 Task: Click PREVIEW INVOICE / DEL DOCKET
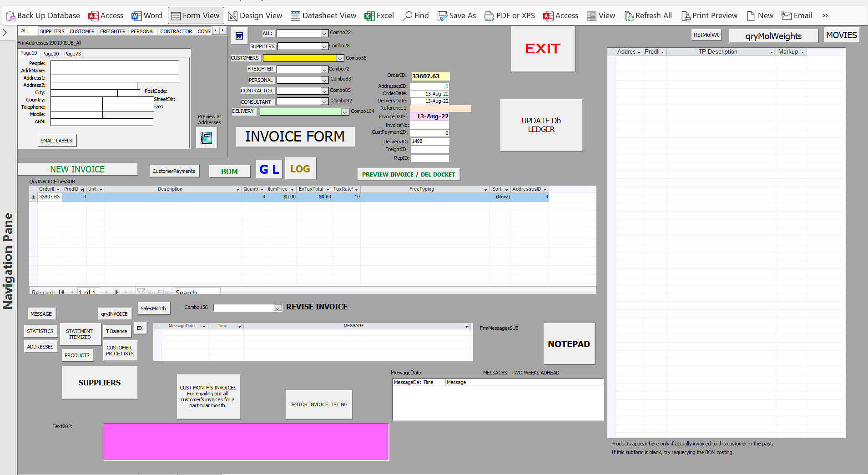(x=409, y=175)
